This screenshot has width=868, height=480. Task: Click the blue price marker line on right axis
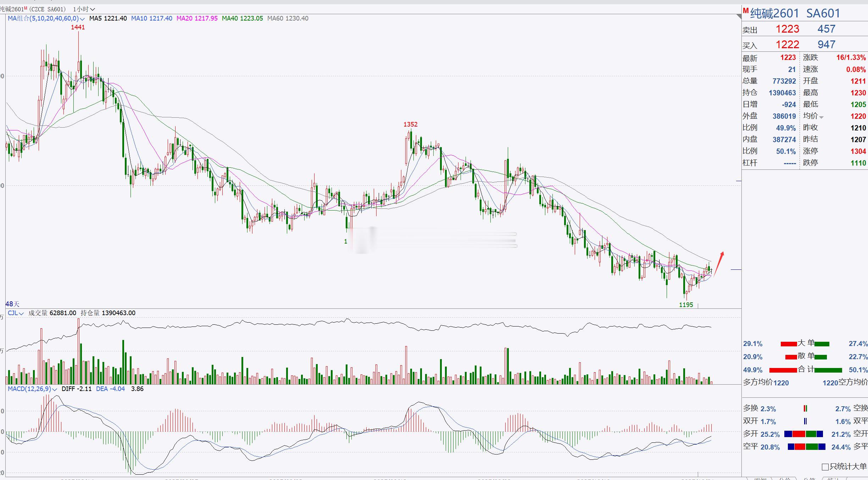(x=736, y=270)
